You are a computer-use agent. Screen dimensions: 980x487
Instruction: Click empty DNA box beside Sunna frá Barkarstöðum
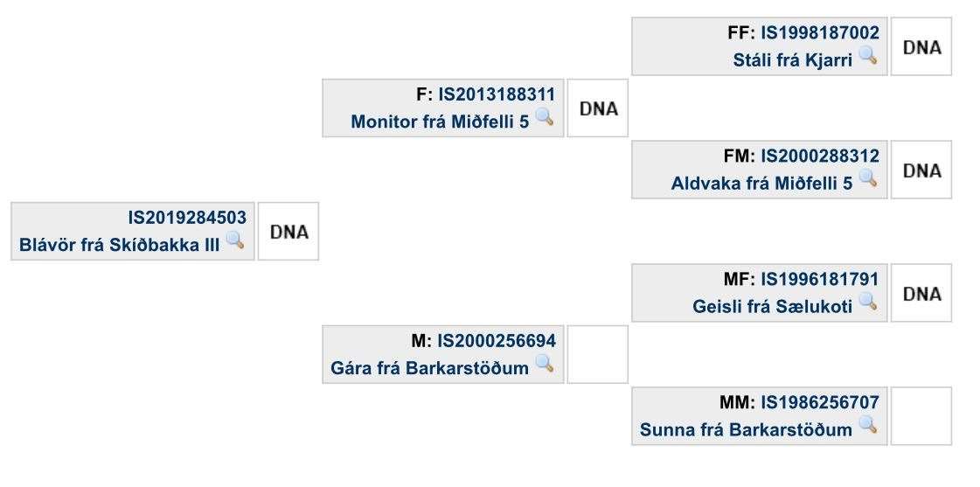click(x=921, y=415)
